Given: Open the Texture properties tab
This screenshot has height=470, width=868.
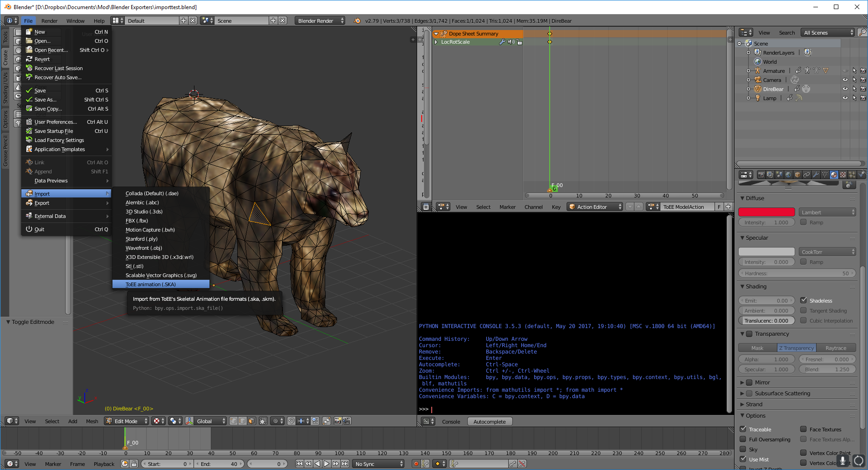Looking at the screenshot, I should pos(843,175).
